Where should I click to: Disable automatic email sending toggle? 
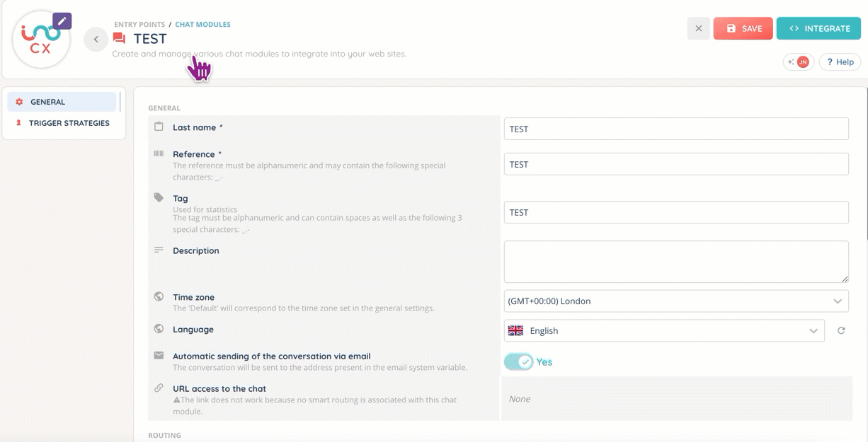[519, 362]
